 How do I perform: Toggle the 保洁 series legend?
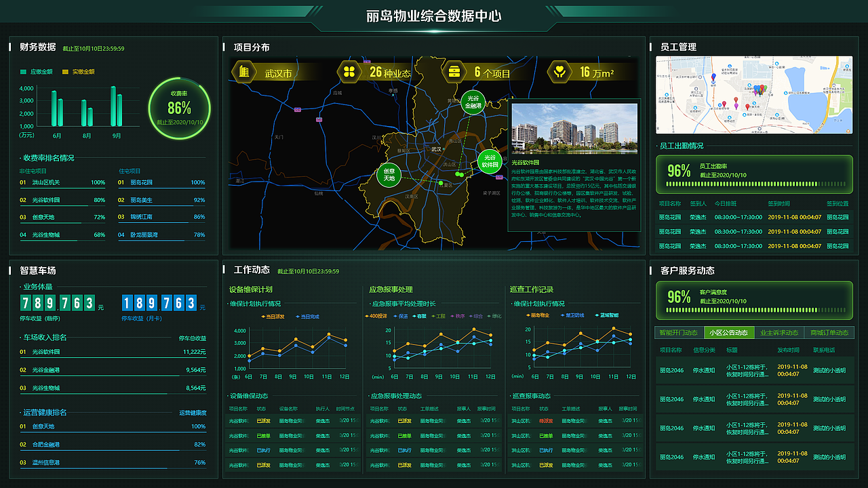400,316
